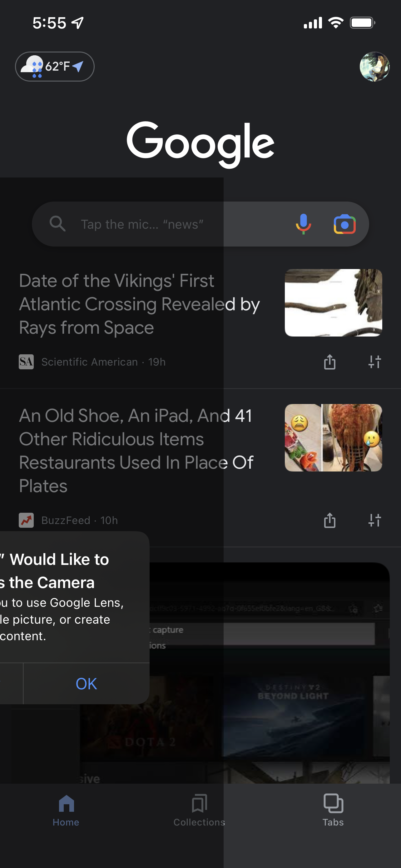Tap the search field placeholder text
This screenshot has height=868, width=401.
tap(142, 224)
